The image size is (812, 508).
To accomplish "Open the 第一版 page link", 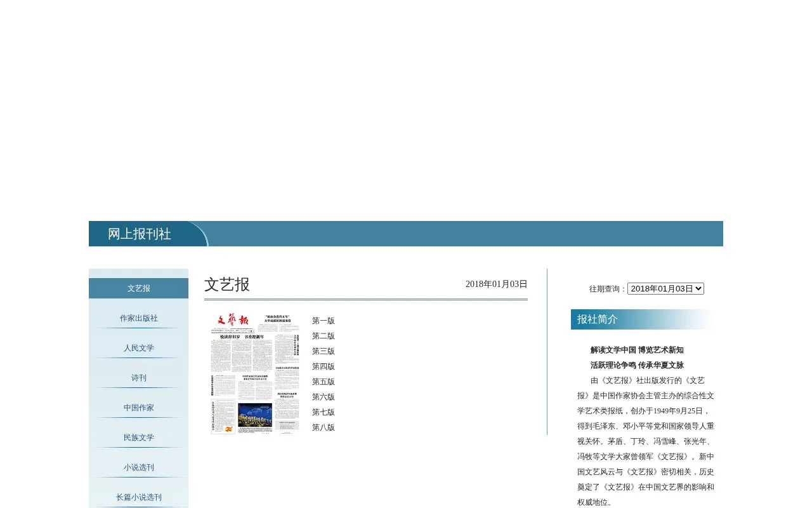I will [324, 321].
